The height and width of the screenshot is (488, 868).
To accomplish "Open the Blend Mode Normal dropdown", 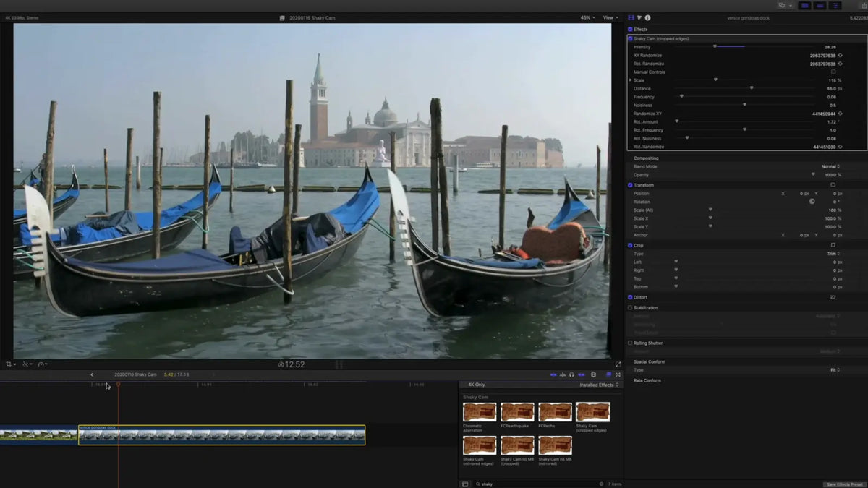I will point(830,166).
